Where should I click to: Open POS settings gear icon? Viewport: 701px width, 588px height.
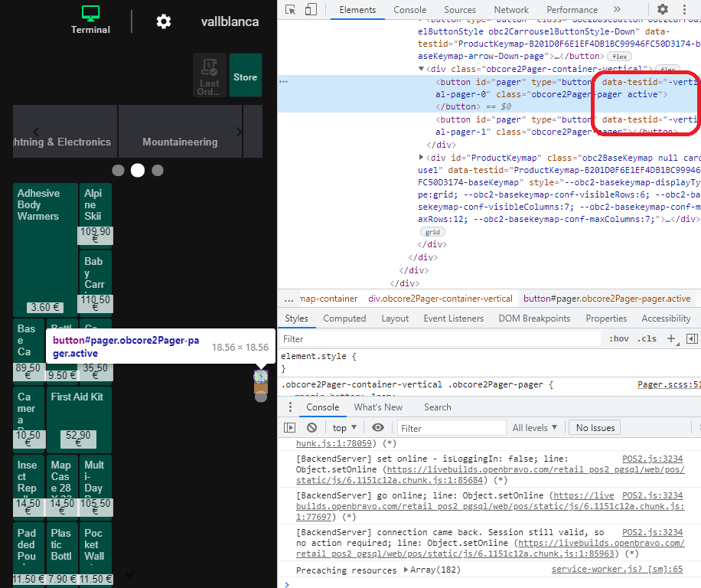point(164,21)
